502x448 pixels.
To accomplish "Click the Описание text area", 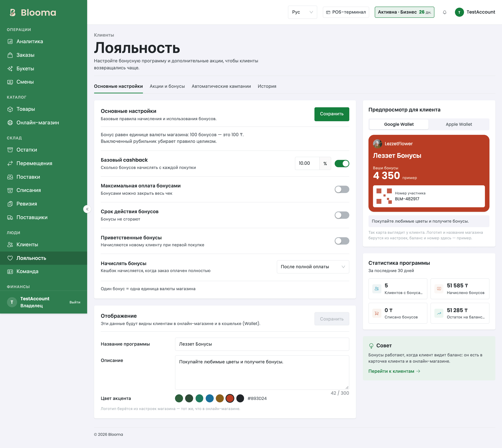I will pos(262,372).
